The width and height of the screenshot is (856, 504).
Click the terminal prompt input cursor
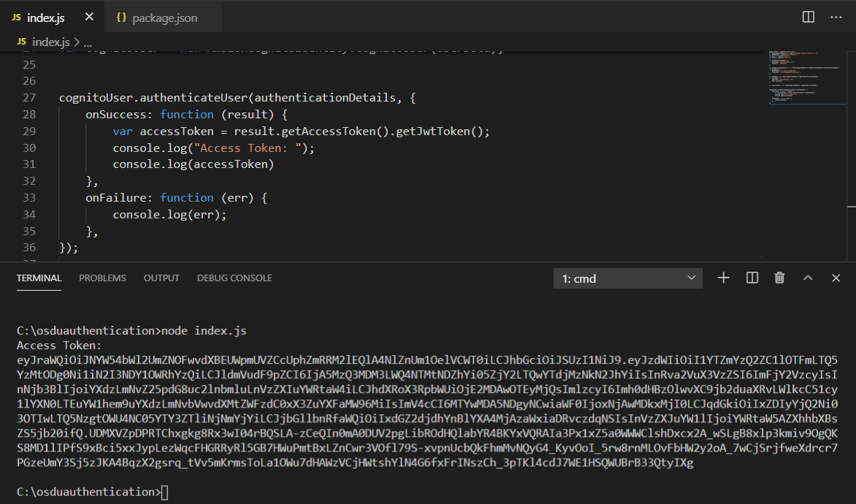(x=165, y=492)
